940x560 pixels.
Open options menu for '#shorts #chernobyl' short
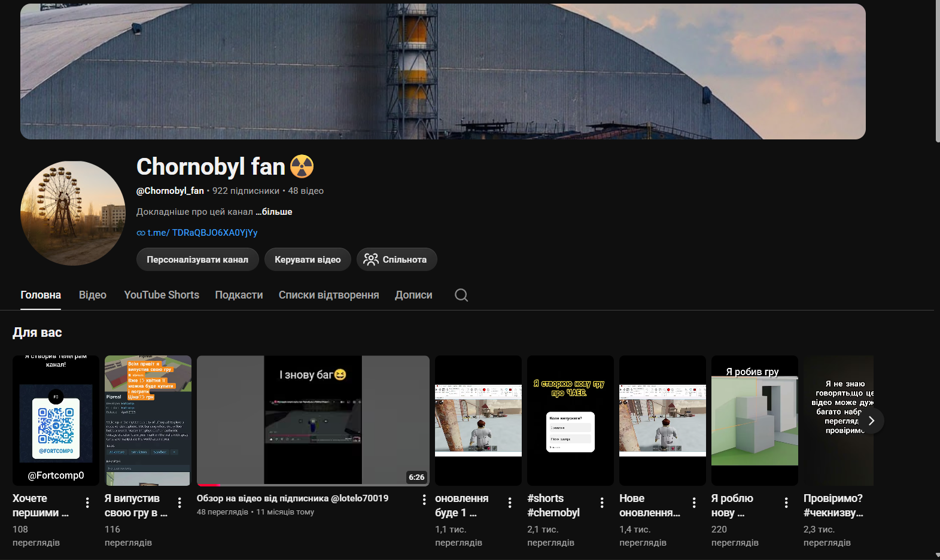[602, 503]
